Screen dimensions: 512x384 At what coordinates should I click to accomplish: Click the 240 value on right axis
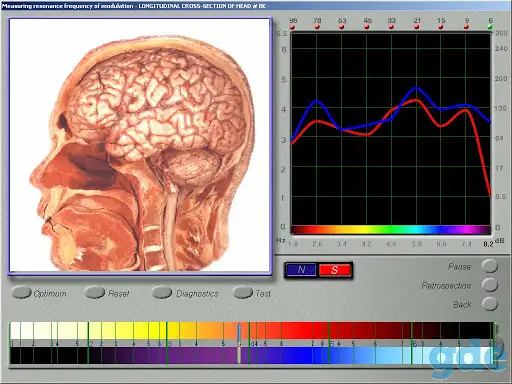(x=501, y=49)
